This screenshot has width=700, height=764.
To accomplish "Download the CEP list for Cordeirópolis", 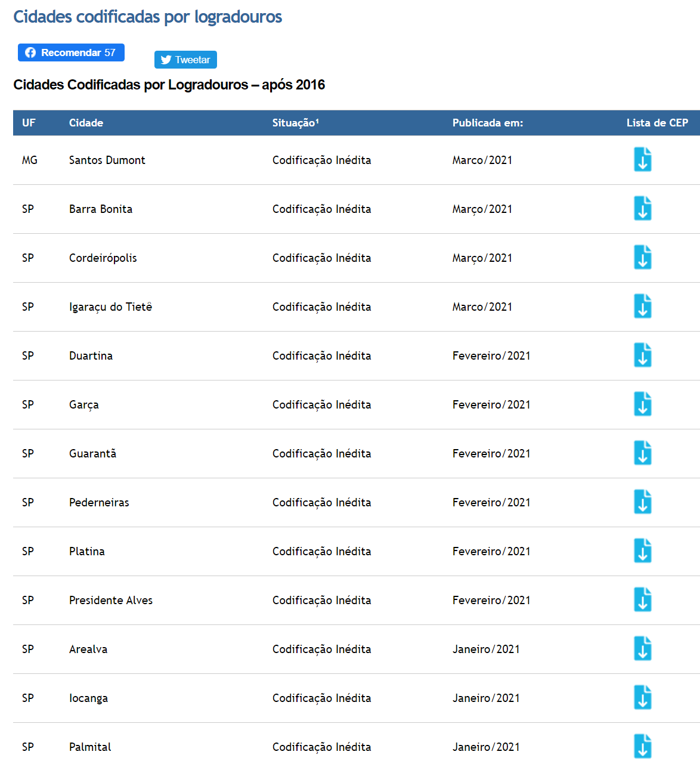I will click(642, 258).
